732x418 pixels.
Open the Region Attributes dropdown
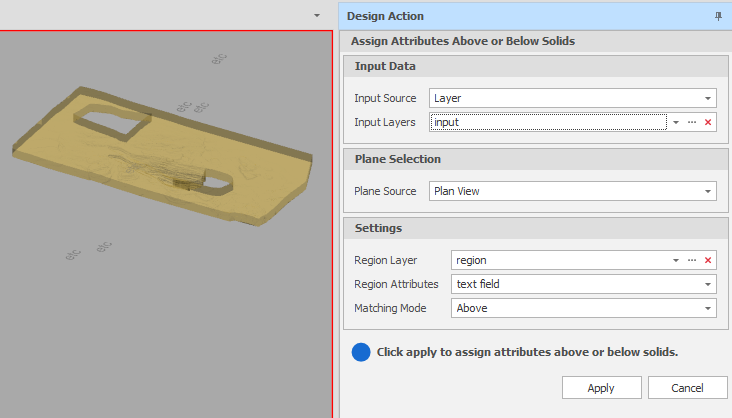coord(708,284)
